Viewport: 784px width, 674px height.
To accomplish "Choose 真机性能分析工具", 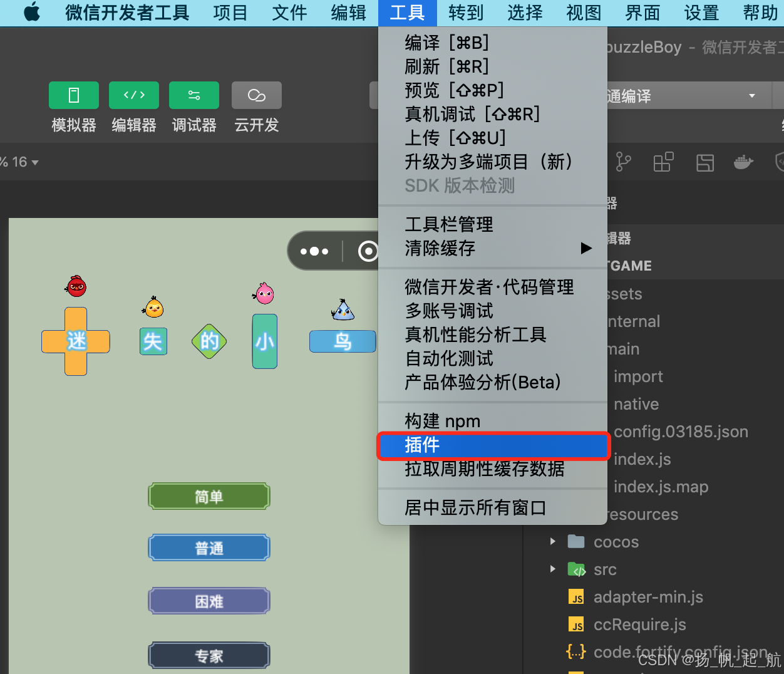I will (x=493, y=334).
